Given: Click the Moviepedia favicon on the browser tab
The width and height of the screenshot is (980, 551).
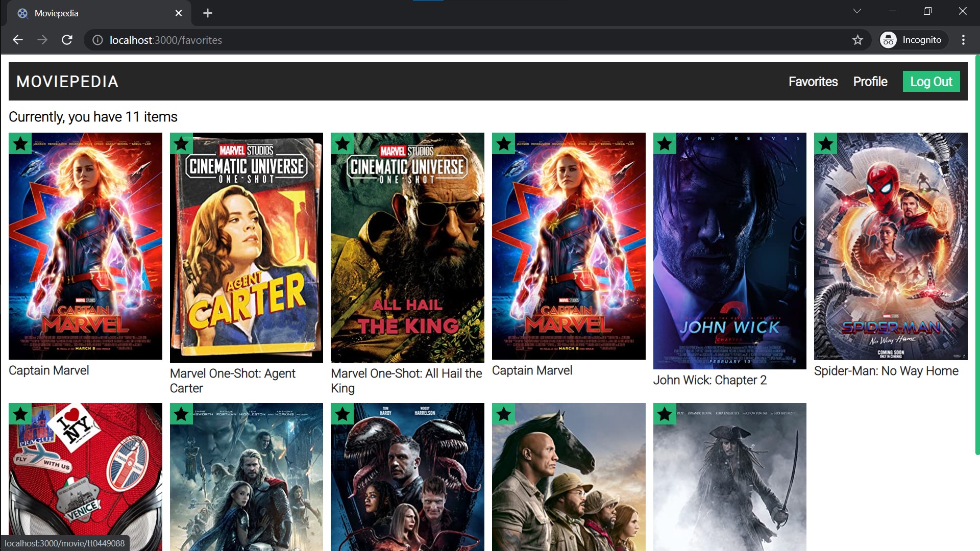Looking at the screenshot, I should [22, 13].
